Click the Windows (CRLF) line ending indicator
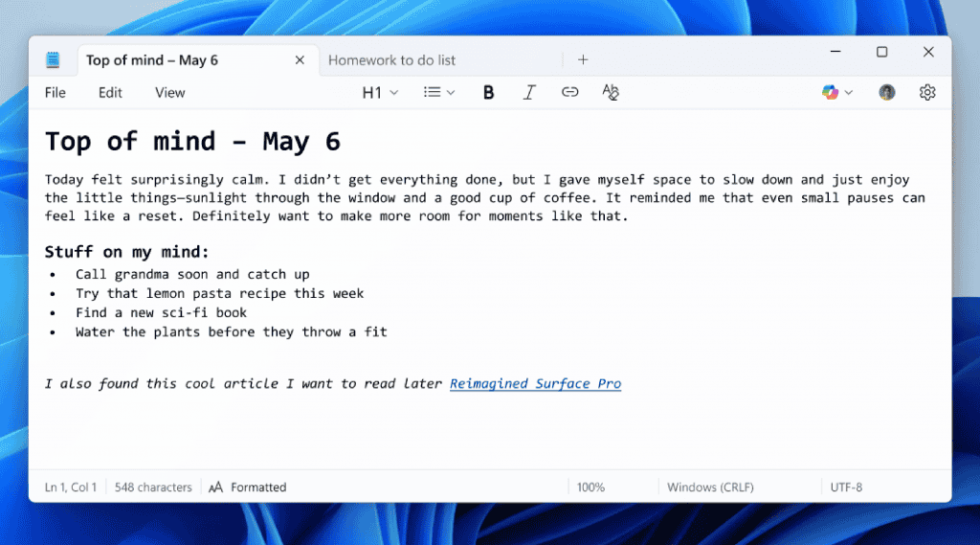This screenshot has height=545, width=980. tap(710, 487)
